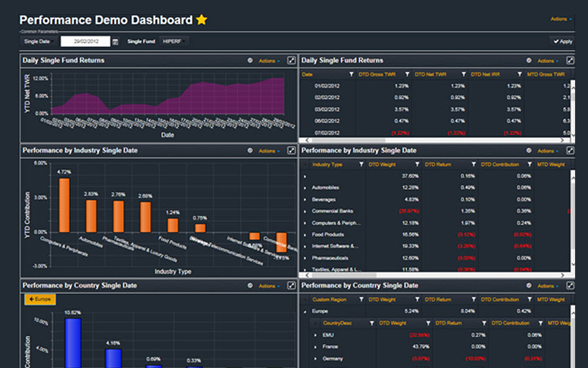Click the date input showing 29/02/2012

85,41
